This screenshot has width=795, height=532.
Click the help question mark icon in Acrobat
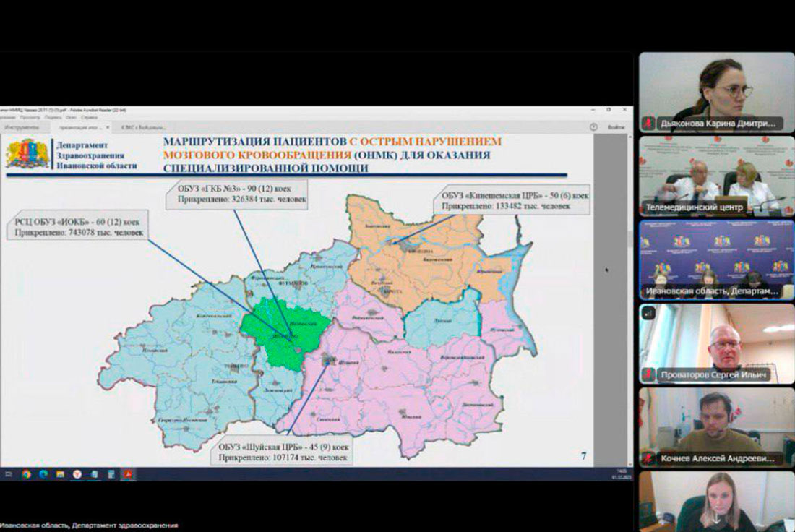(593, 126)
